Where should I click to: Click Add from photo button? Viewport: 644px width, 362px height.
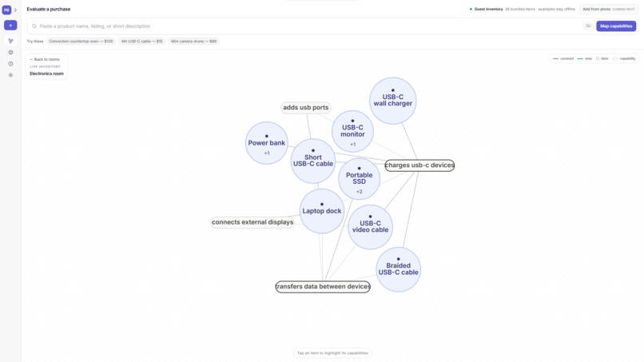pyautogui.click(x=609, y=9)
